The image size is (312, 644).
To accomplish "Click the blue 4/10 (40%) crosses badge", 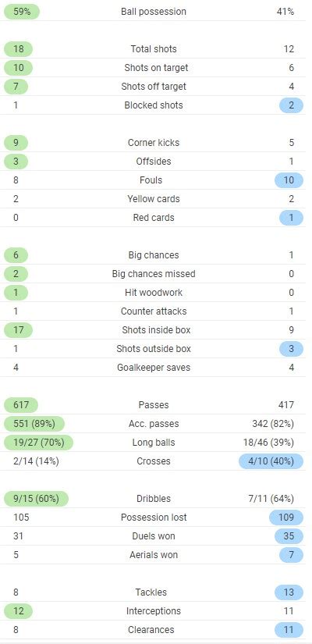I will [271, 461].
